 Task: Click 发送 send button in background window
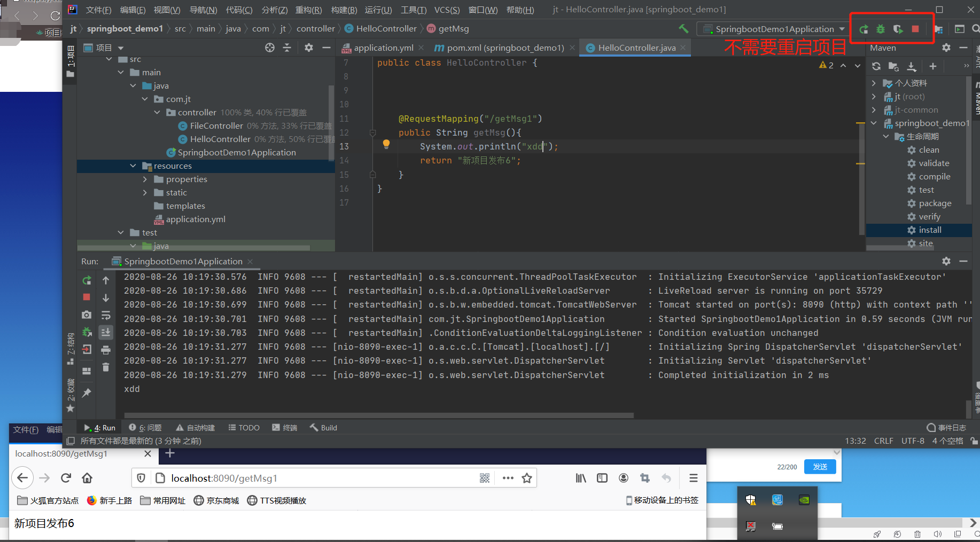click(x=820, y=467)
